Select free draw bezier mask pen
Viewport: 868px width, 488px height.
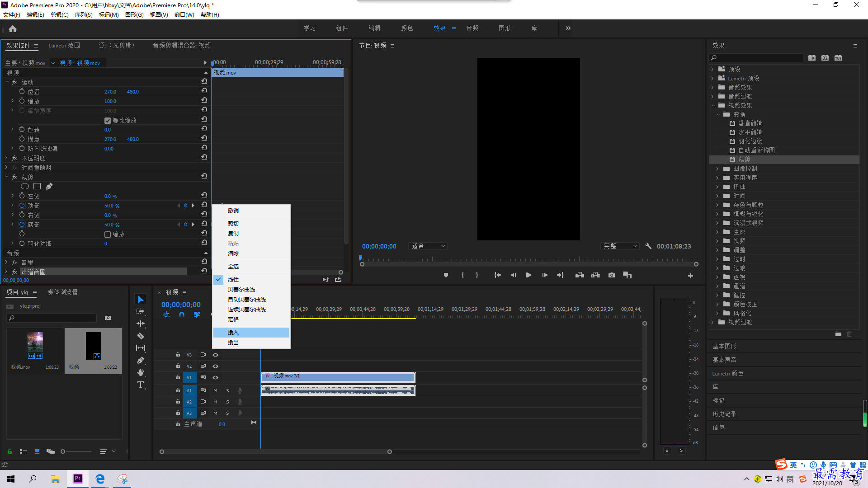49,186
